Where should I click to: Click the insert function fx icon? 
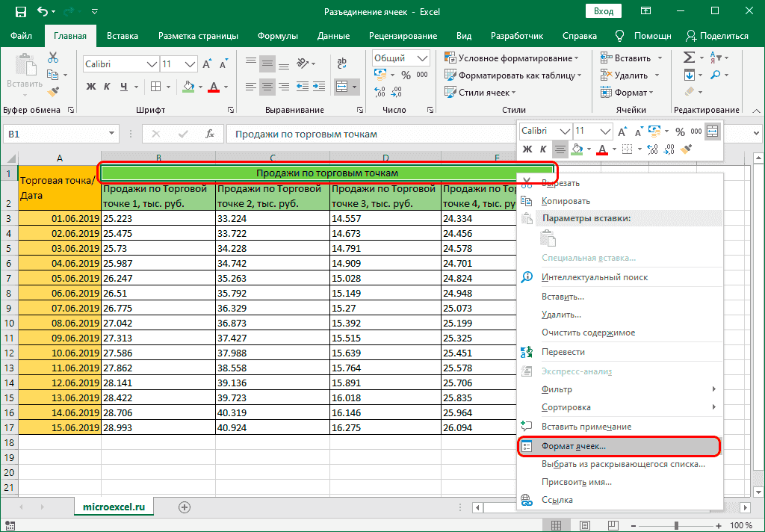(211, 134)
